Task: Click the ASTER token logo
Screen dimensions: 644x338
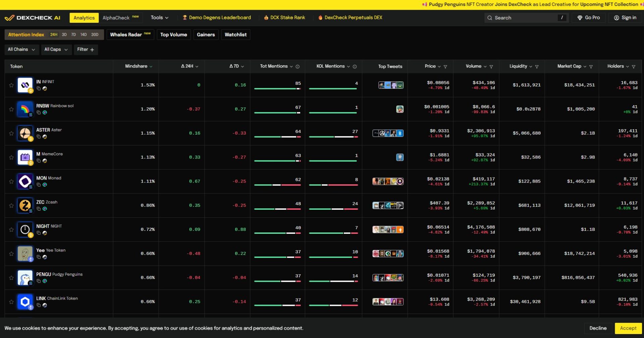Action: pyautogui.click(x=25, y=133)
